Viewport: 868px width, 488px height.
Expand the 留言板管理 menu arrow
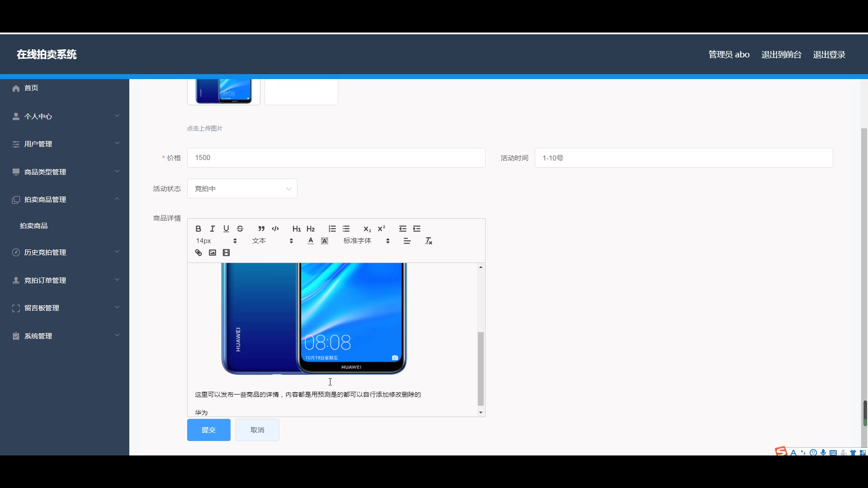(x=117, y=307)
